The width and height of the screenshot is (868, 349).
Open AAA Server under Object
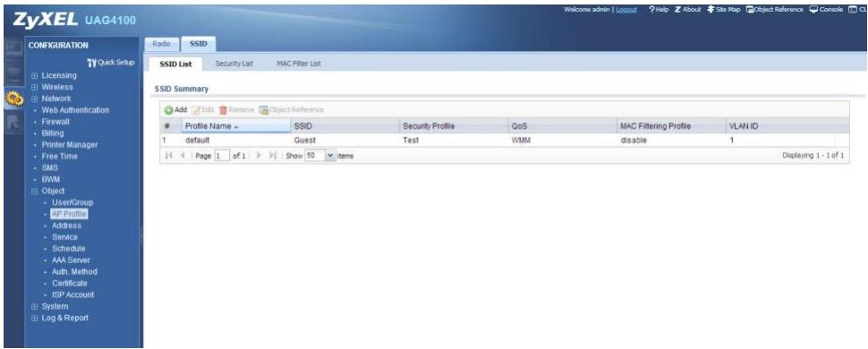(x=71, y=260)
